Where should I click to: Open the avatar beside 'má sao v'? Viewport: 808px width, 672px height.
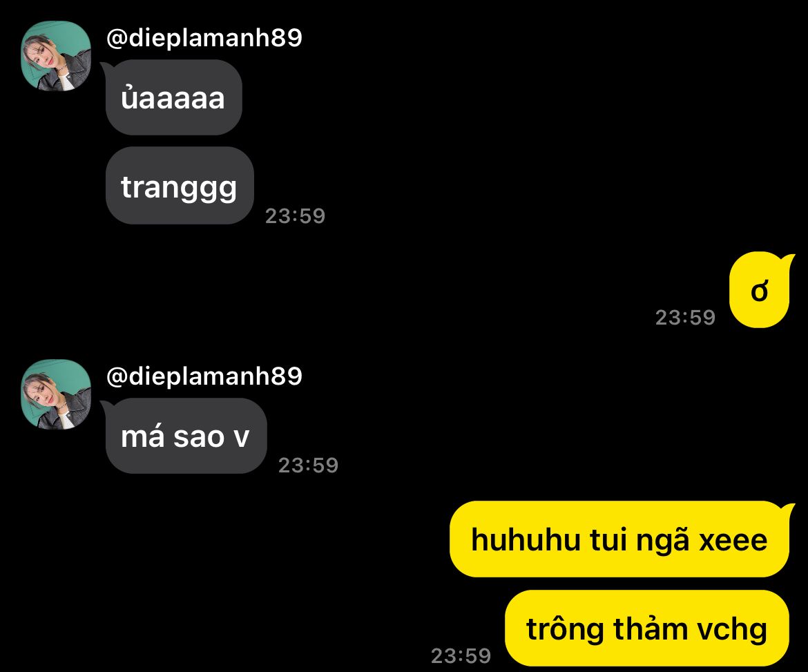tap(56, 395)
